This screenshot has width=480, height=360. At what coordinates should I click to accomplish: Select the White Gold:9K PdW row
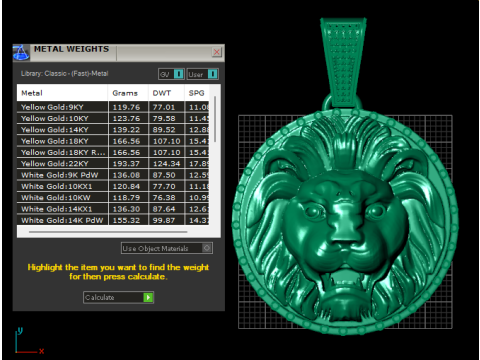[113, 175]
